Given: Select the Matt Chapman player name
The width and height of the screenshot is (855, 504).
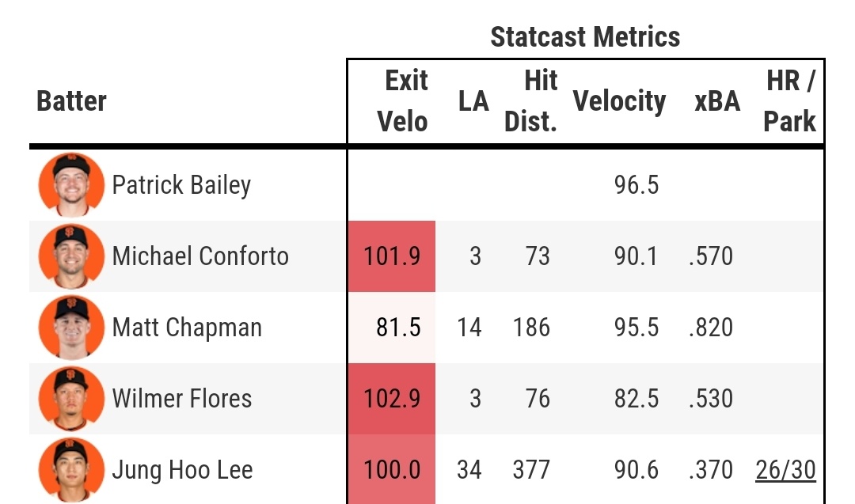Looking at the screenshot, I should [x=187, y=328].
